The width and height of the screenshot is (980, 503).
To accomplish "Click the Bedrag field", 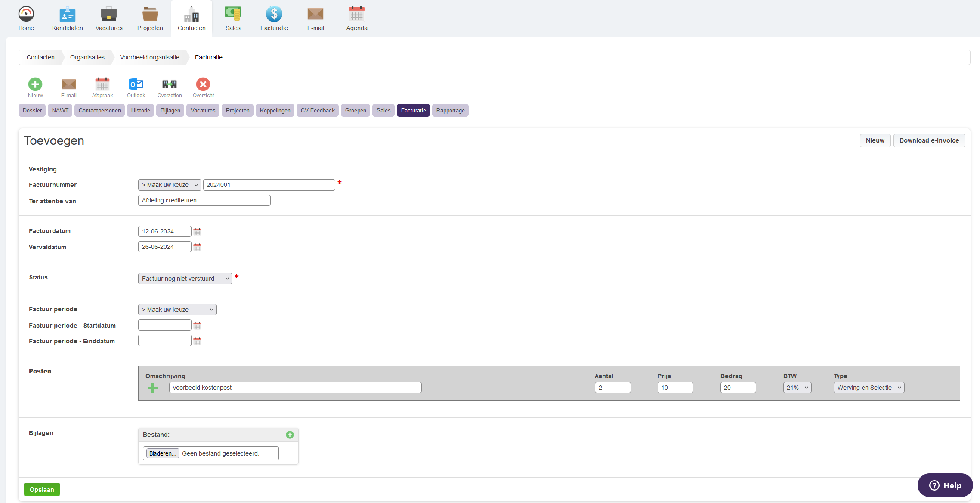I will [x=739, y=388].
